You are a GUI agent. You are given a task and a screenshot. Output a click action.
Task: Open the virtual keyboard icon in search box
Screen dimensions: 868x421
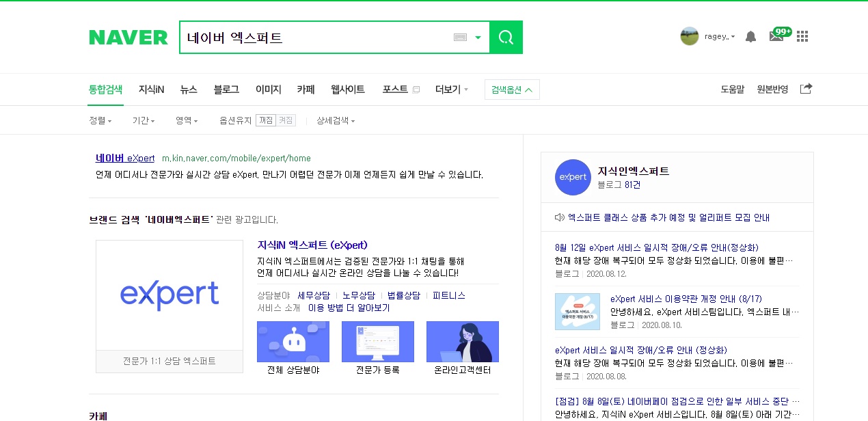(x=461, y=38)
